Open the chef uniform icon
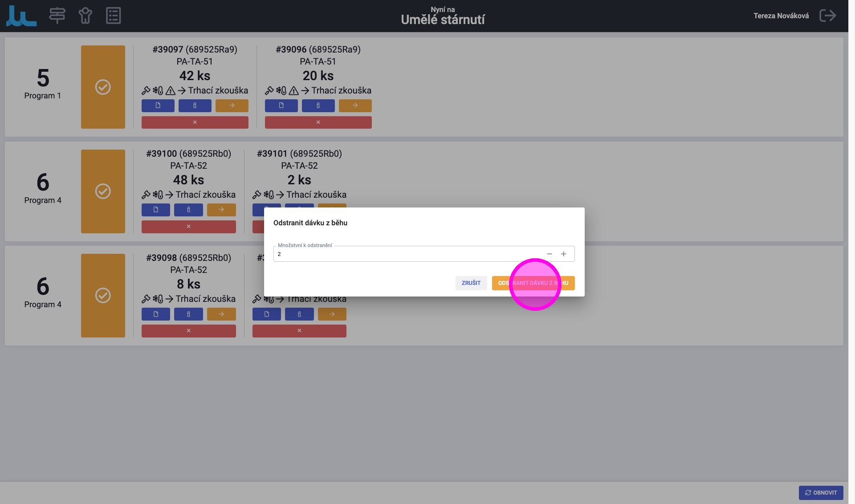Viewport: 855px width, 504px height. click(x=85, y=16)
